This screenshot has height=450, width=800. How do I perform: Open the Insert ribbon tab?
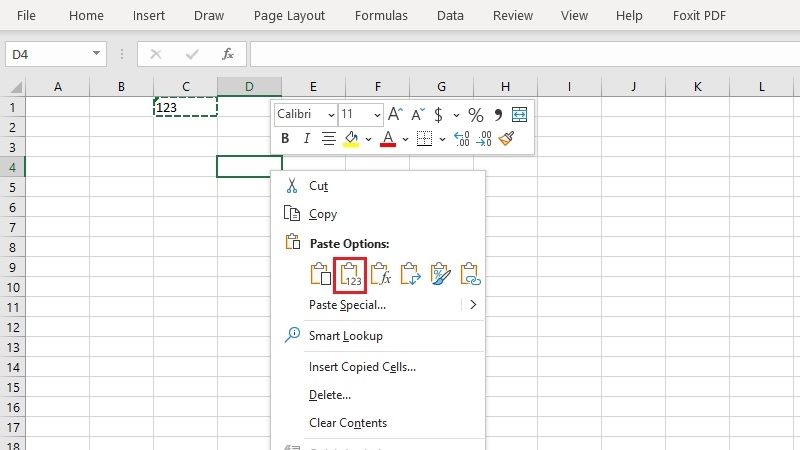[148, 15]
